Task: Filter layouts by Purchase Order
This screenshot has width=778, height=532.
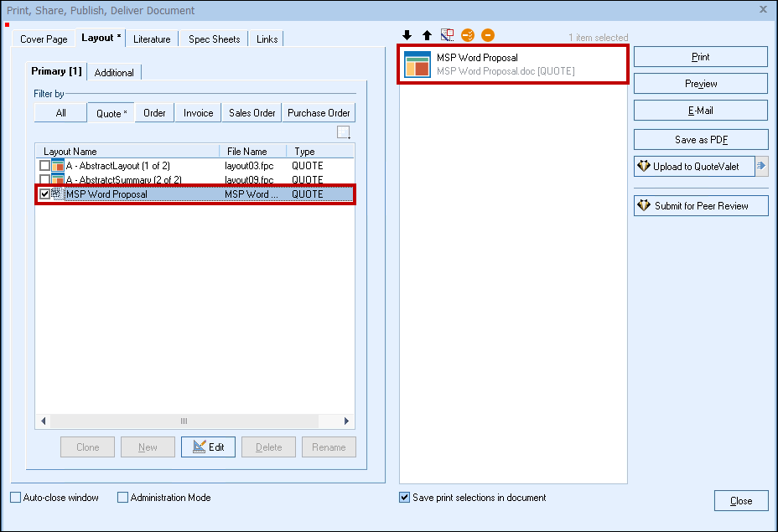Action: pos(319,113)
